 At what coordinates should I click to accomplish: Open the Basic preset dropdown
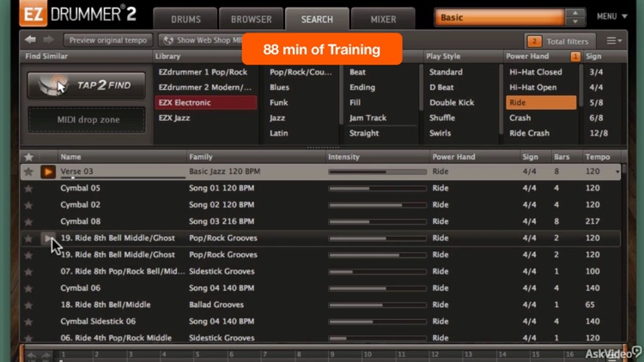[x=500, y=18]
